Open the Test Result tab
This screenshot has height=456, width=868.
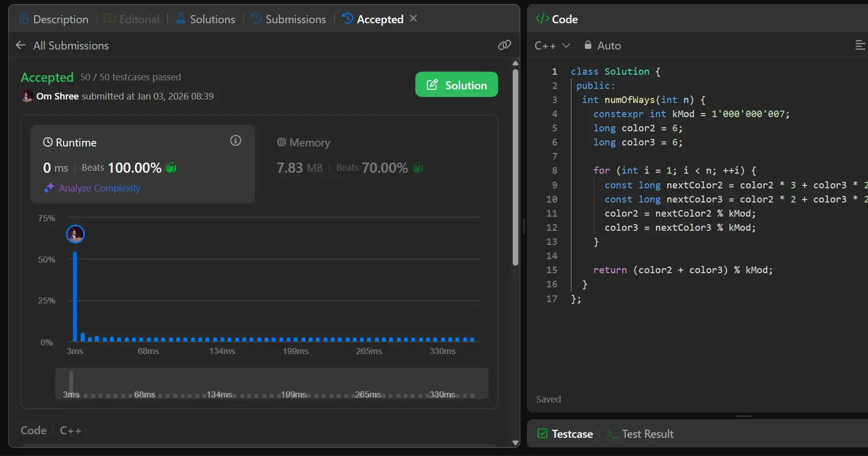(640, 434)
